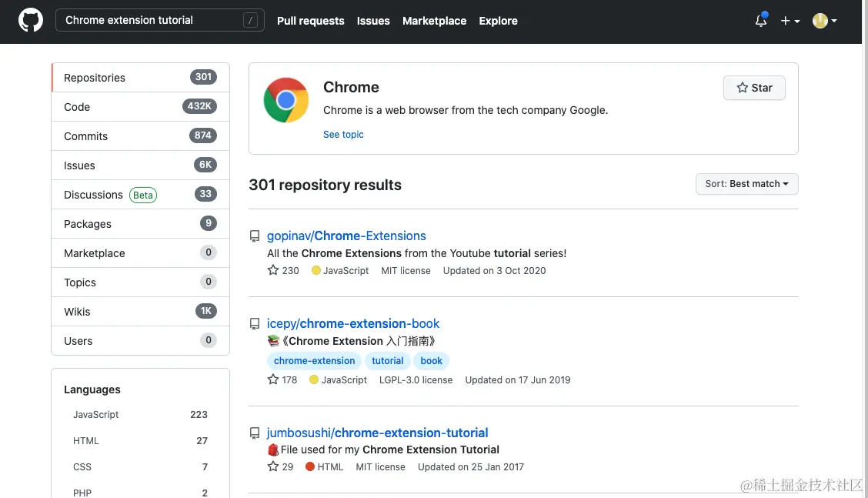
Task: Click MIT license text for gopinav repo
Action: click(406, 271)
